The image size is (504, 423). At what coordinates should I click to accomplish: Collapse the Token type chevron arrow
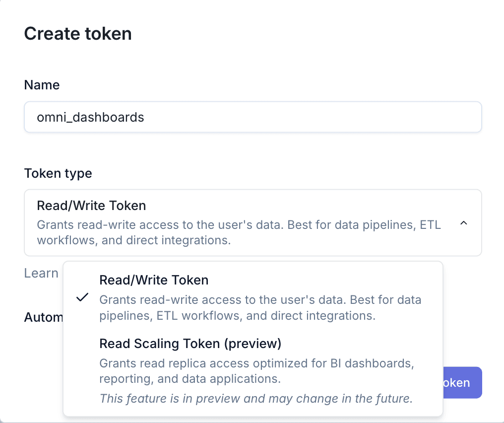click(x=463, y=223)
